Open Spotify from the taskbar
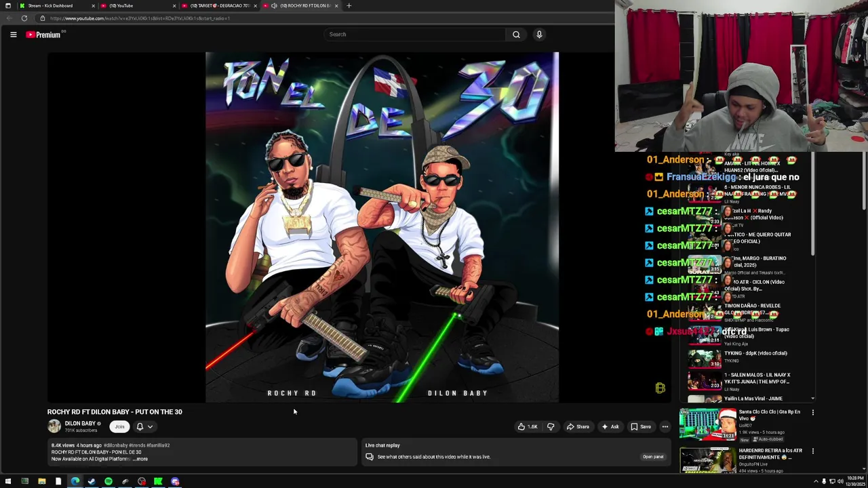 108,482
